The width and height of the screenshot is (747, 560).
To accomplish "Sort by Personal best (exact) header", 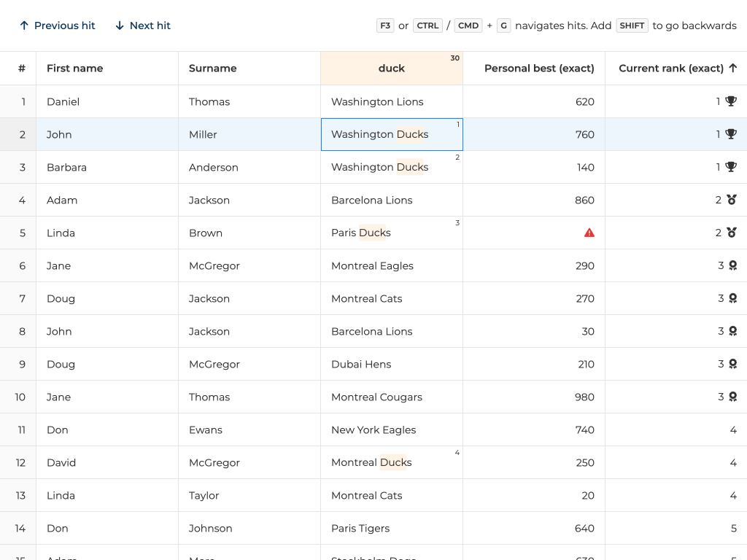I will [539, 68].
